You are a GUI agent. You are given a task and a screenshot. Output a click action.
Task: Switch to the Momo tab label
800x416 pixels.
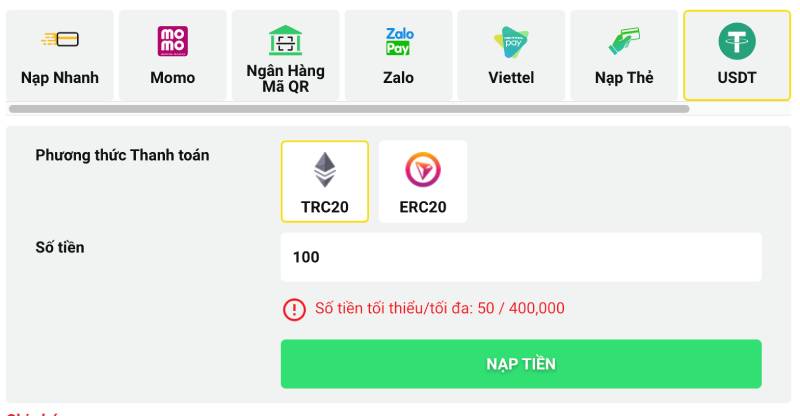click(x=172, y=78)
